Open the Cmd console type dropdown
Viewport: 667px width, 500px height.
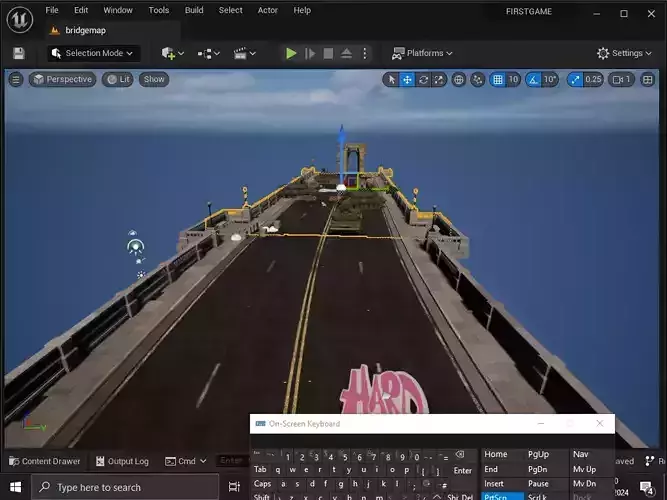point(185,461)
